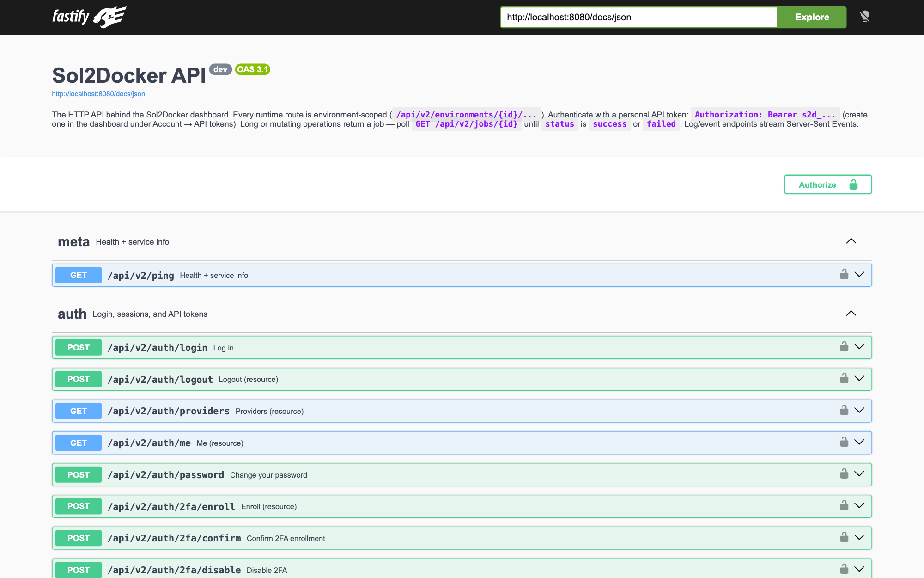Click the dev version badge
924x578 pixels.
coord(220,69)
